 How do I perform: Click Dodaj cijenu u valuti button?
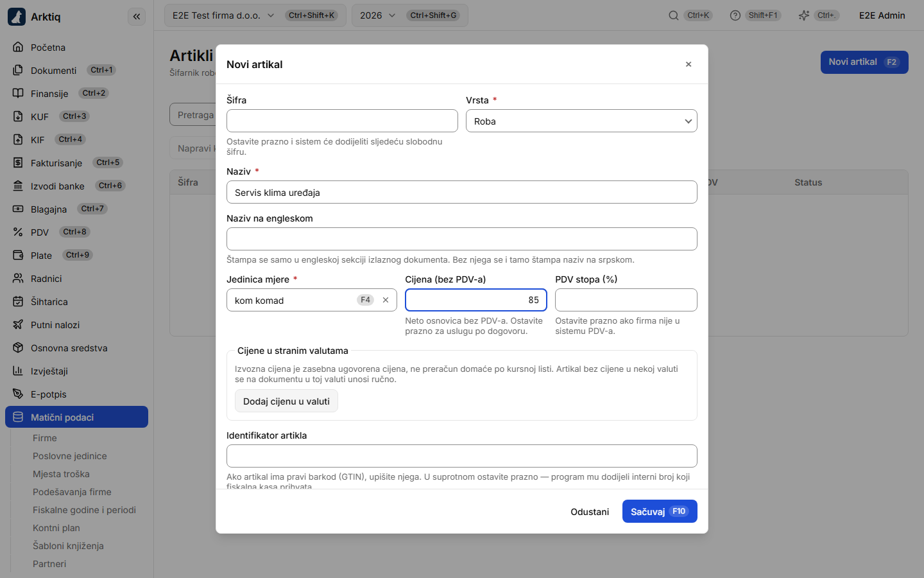(x=286, y=401)
